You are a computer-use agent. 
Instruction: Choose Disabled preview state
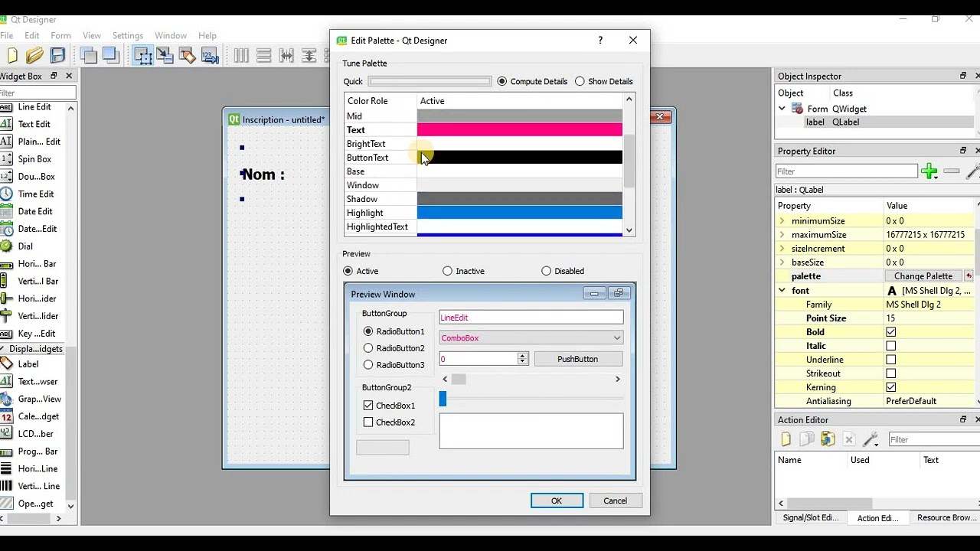[x=563, y=271]
